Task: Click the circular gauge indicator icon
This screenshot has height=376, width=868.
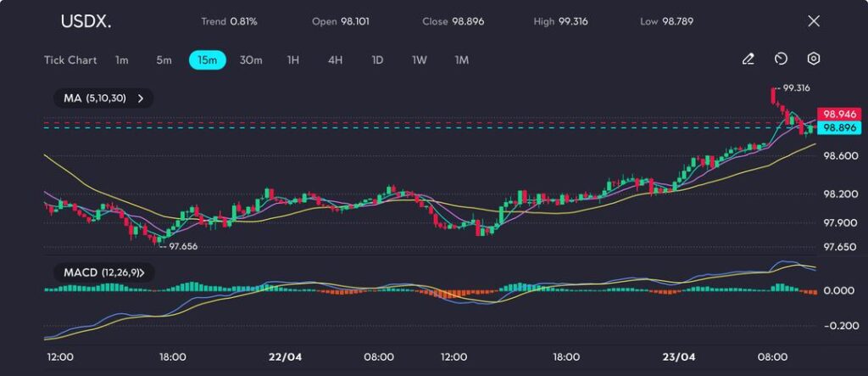Action: pos(781,59)
